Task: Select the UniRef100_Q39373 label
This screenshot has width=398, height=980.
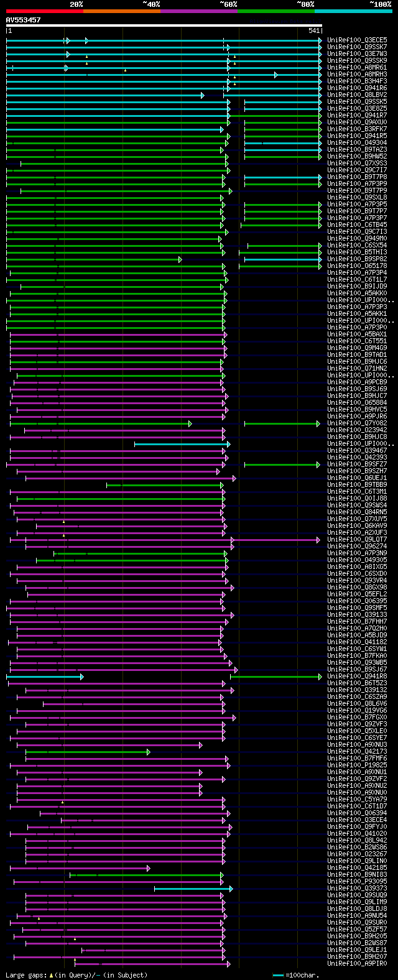Action: [357, 889]
